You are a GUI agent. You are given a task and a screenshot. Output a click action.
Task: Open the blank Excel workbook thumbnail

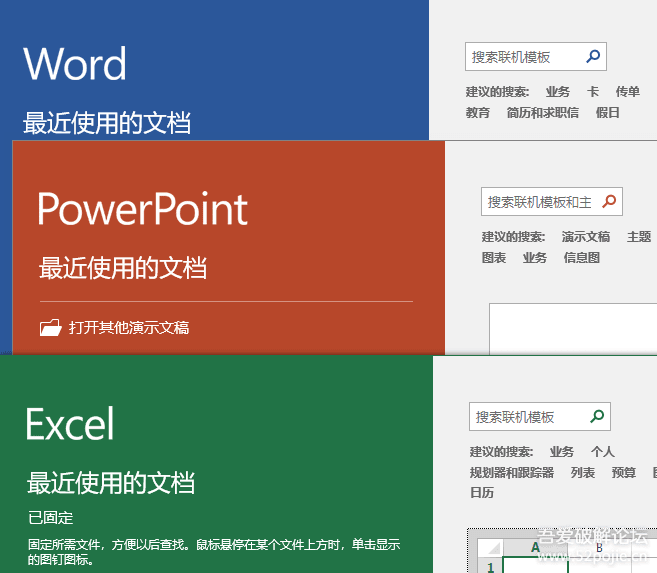(562, 551)
